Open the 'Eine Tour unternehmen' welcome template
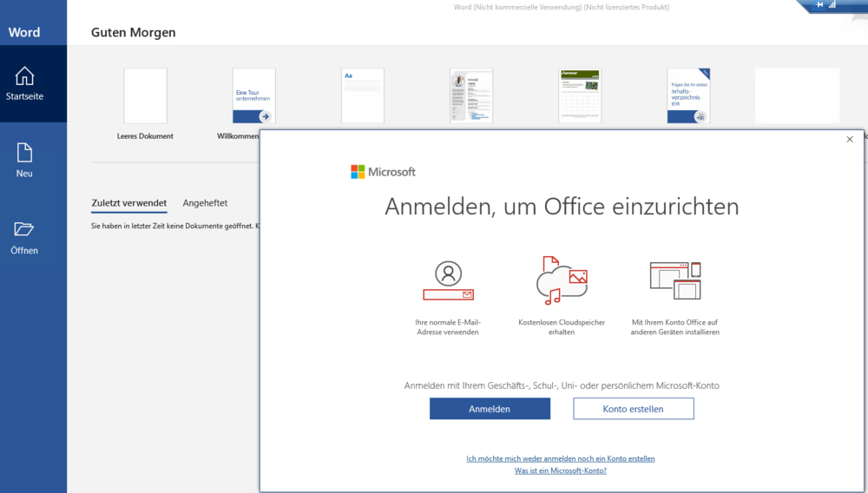 tap(253, 96)
